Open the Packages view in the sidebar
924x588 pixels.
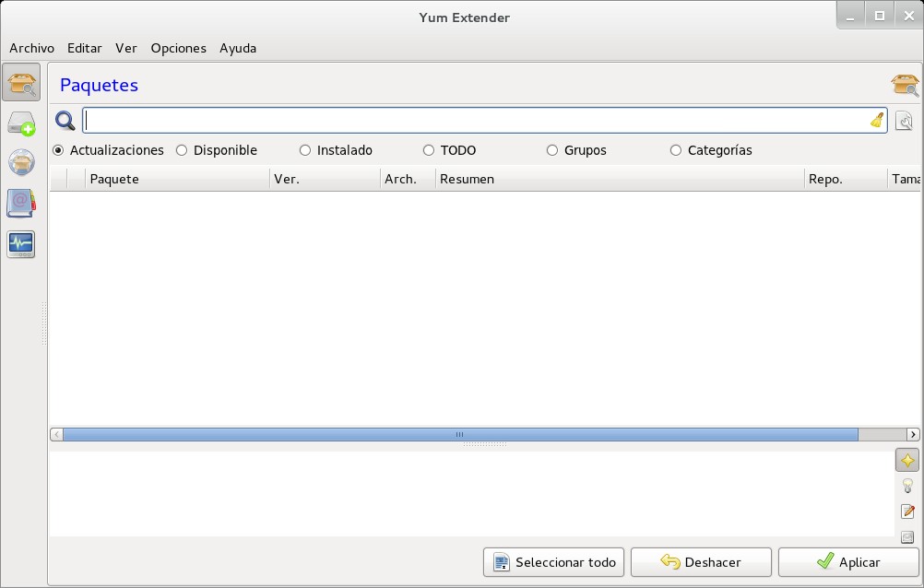(x=21, y=82)
